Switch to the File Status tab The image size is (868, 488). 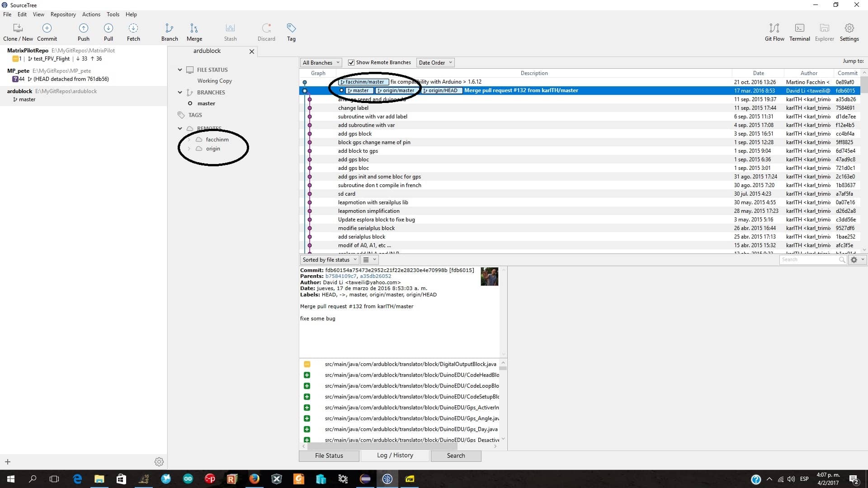coord(329,455)
